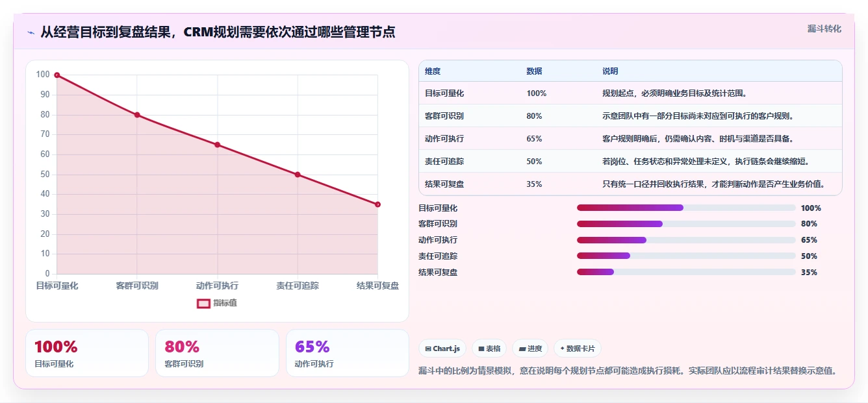Click the 动作可执行 progress bar
This screenshot has width=868, height=403.
click(686, 240)
